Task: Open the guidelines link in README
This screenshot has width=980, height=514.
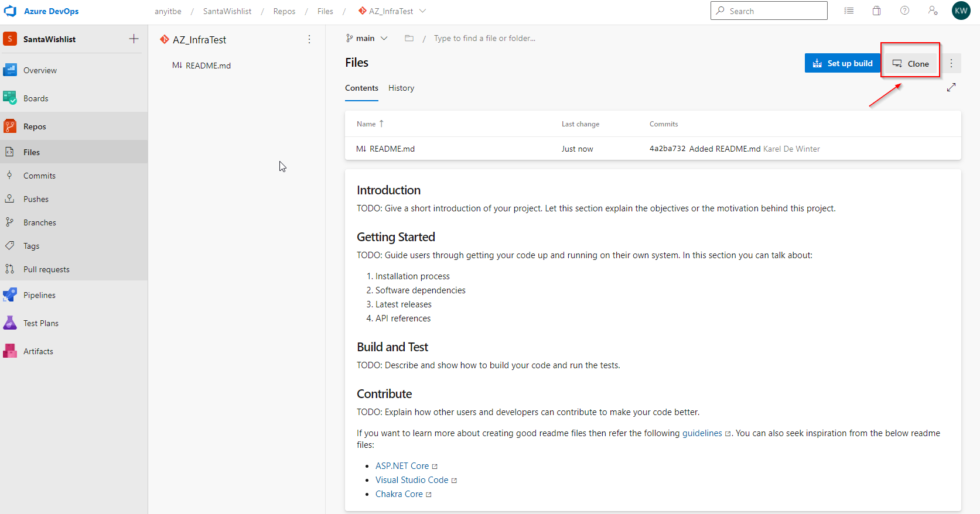Action: [x=702, y=433]
